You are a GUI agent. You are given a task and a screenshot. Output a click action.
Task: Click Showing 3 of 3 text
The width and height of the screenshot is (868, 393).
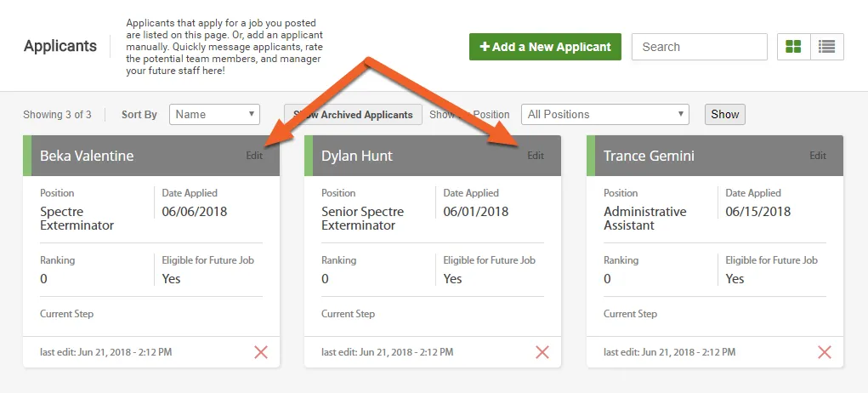click(x=57, y=115)
